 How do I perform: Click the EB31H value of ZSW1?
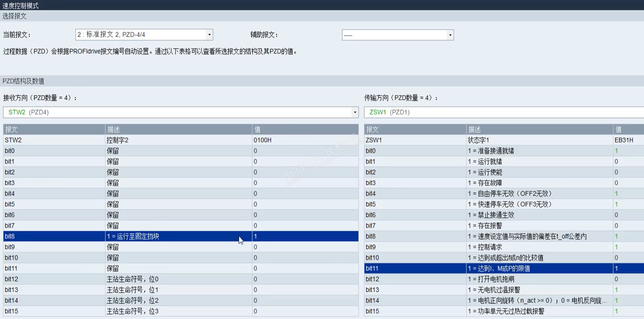(624, 140)
